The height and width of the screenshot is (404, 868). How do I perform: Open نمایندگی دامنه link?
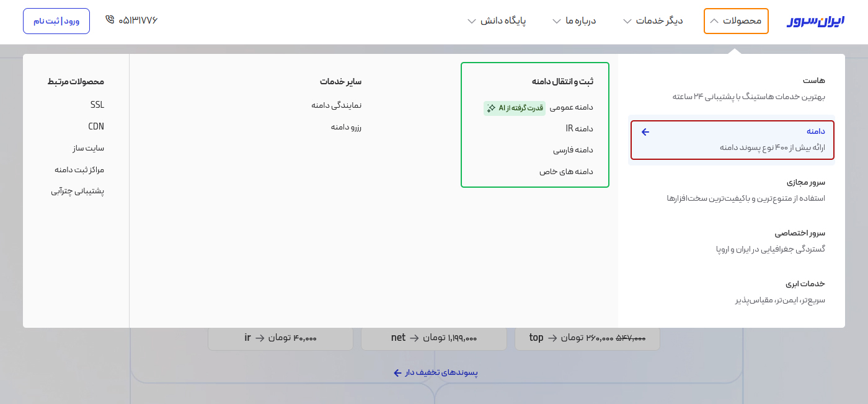(336, 105)
